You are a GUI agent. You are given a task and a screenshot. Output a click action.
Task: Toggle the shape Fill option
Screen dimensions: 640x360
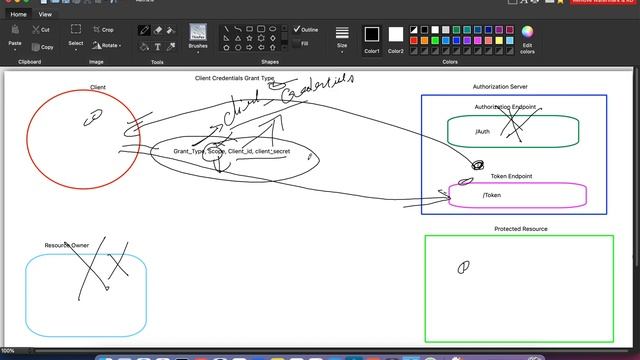(301, 43)
